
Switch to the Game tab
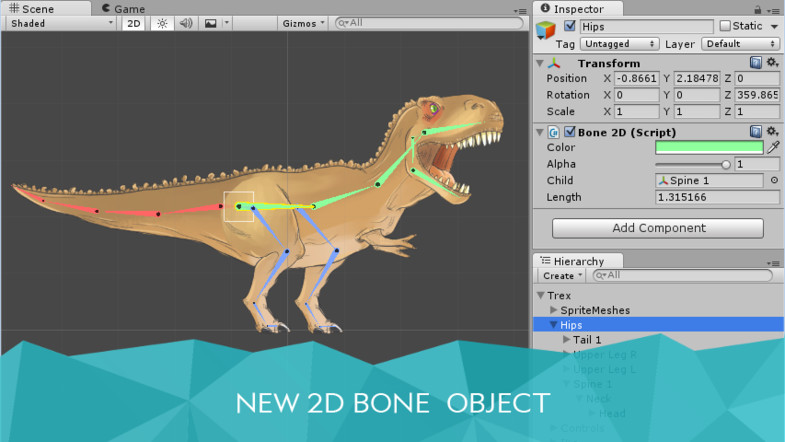[x=123, y=9]
